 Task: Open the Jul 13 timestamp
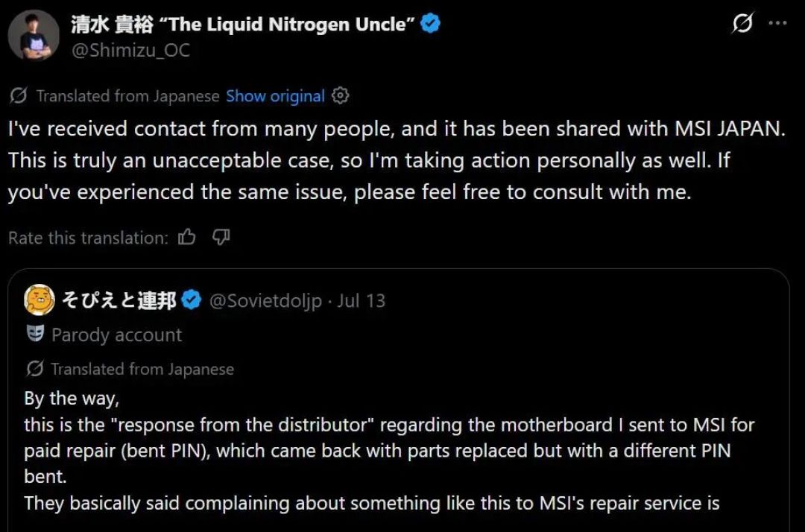pyautogui.click(x=361, y=300)
